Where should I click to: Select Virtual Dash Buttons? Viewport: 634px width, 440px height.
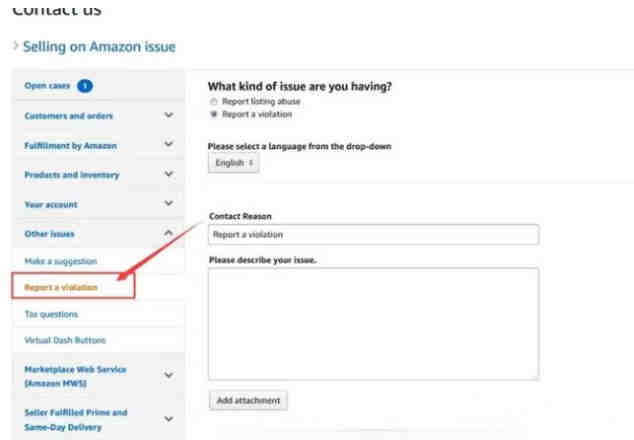65,340
